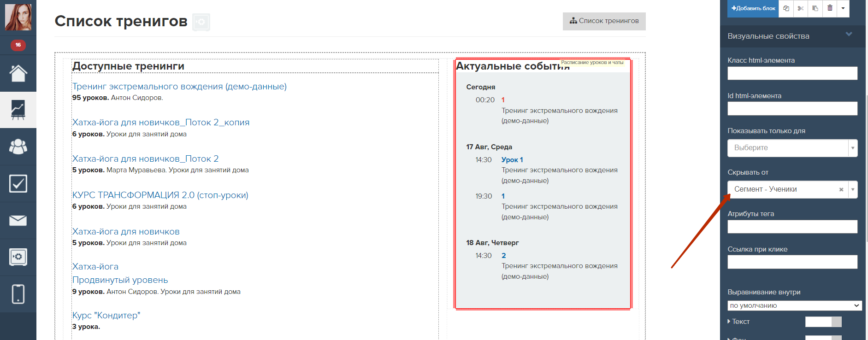868x340 pixels.
Task: Click the copy block icon in toolbar
Action: click(x=786, y=8)
